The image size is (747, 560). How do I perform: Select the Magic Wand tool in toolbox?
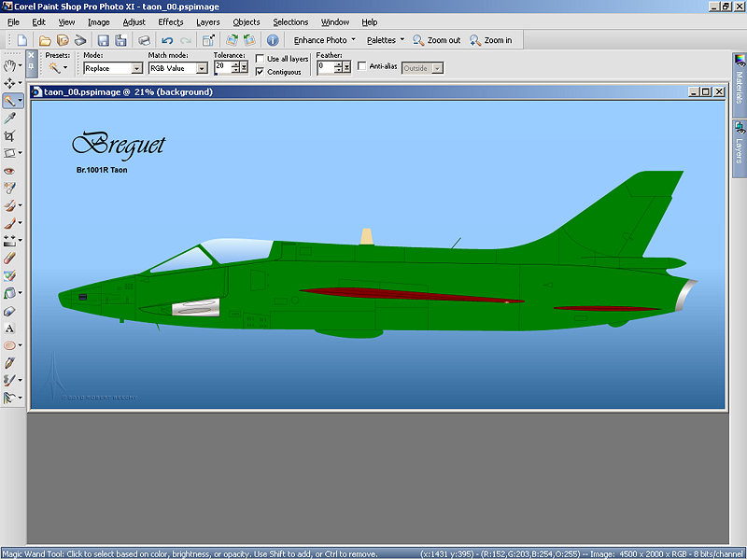click(x=9, y=101)
